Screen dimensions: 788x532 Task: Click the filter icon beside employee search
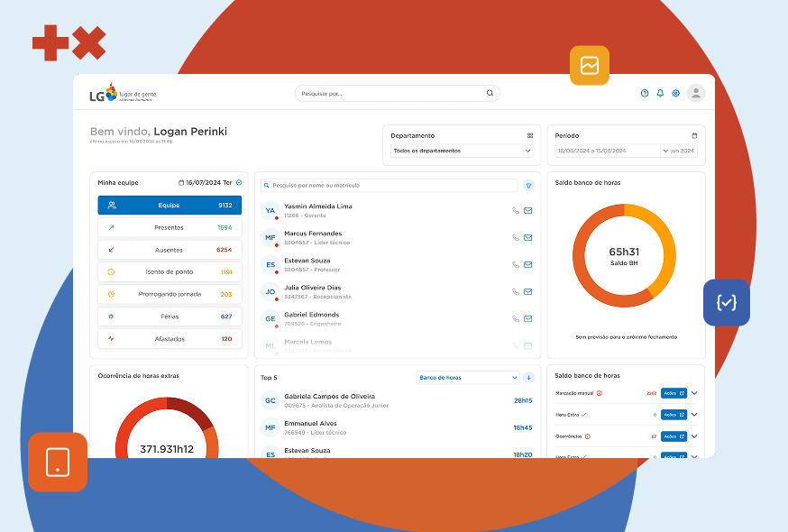point(528,186)
